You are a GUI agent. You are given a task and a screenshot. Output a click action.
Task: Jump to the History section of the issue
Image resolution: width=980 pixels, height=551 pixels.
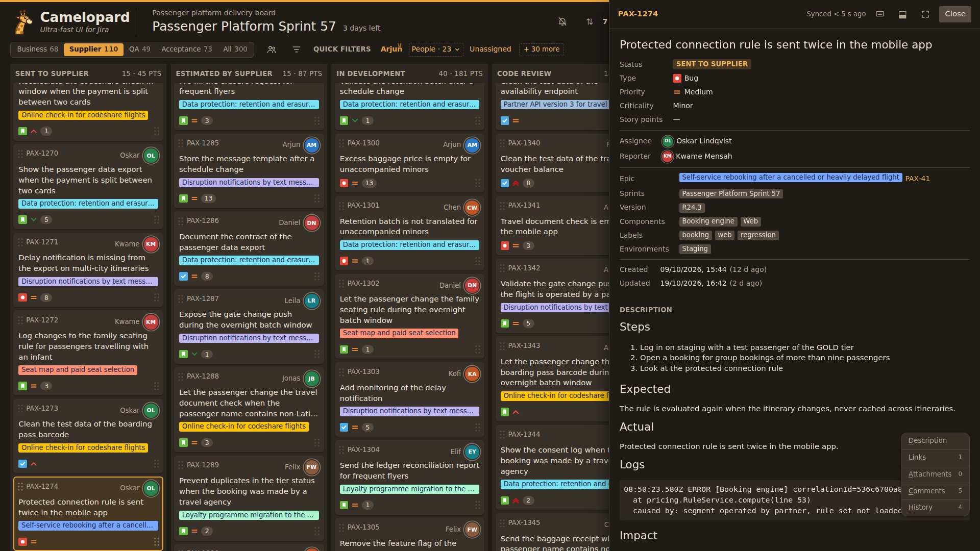(x=935, y=507)
